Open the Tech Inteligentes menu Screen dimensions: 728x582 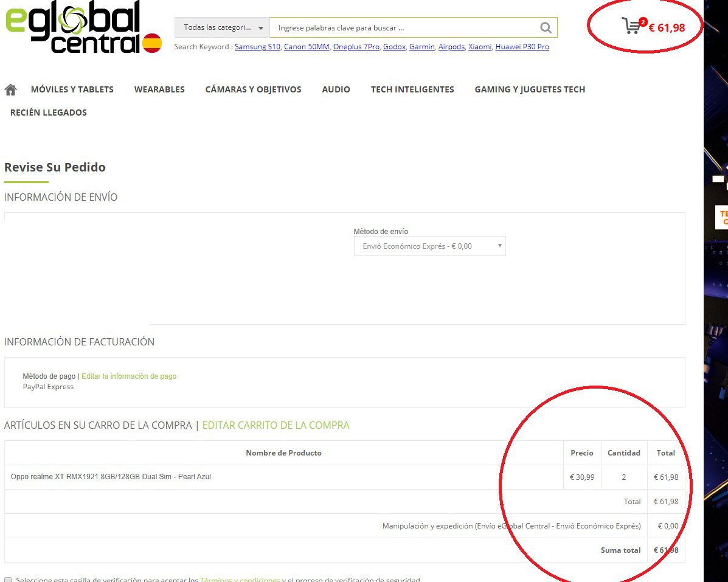pyautogui.click(x=412, y=89)
